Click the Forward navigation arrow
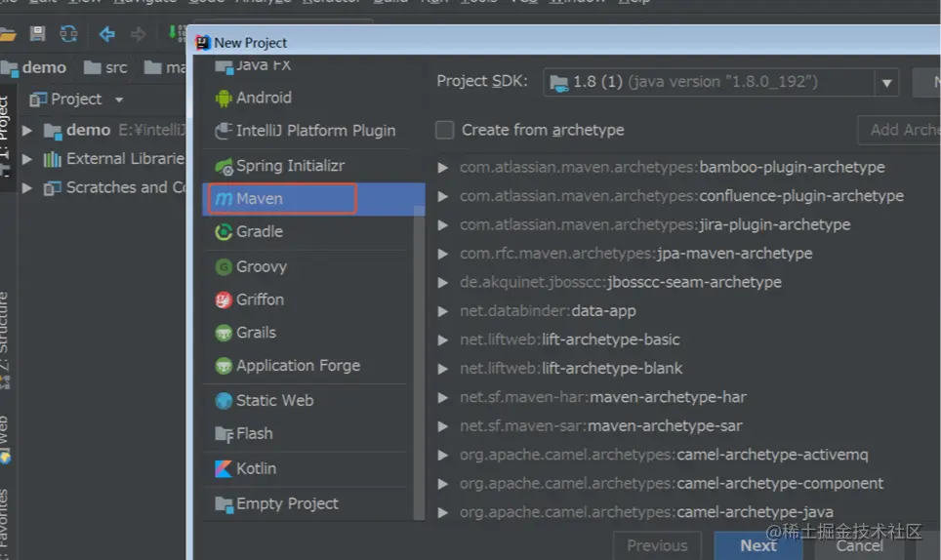Screen dimensions: 941x560 tap(138, 33)
